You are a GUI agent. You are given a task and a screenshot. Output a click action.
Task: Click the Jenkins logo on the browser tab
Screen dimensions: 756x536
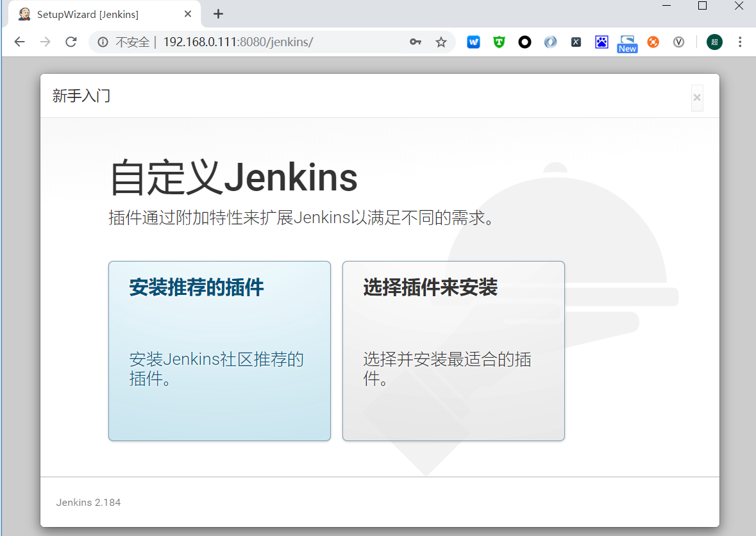pyautogui.click(x=24, y=13)
